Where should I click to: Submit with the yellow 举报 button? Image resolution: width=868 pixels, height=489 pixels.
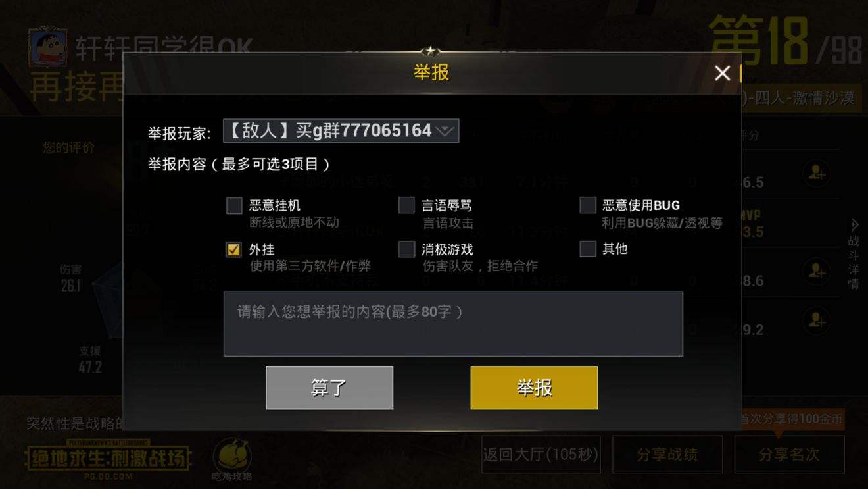tap(534, 388)
